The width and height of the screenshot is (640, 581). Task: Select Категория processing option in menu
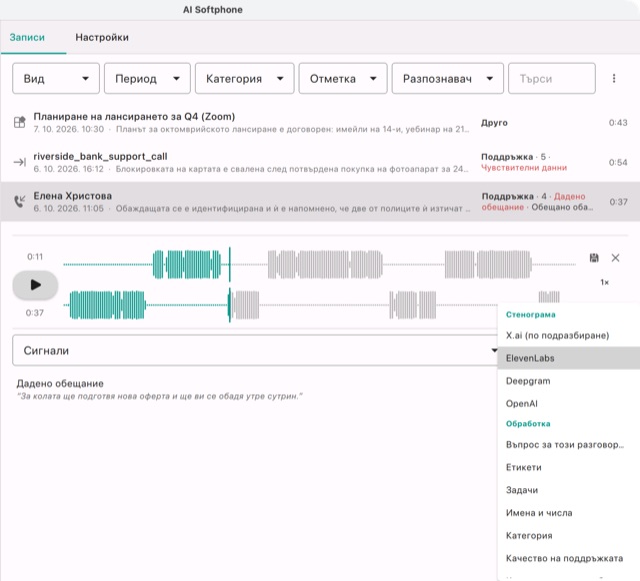click(569, 535)
